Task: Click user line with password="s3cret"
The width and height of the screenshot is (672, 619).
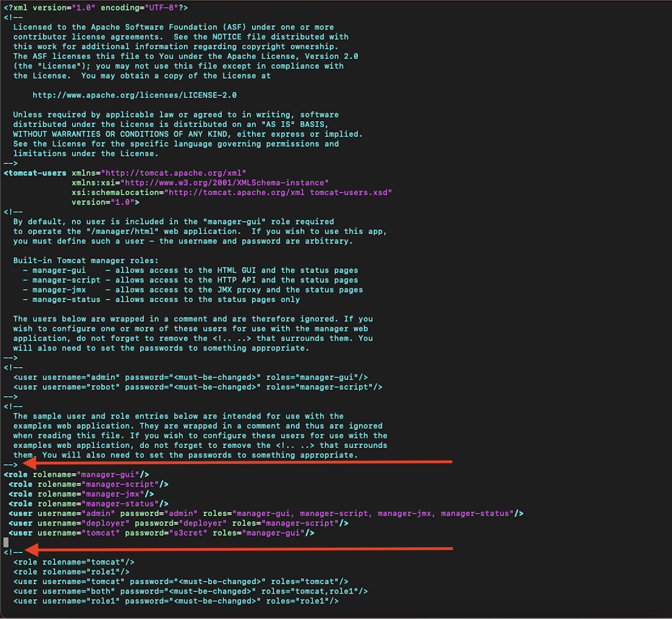Action: (161, 533)
